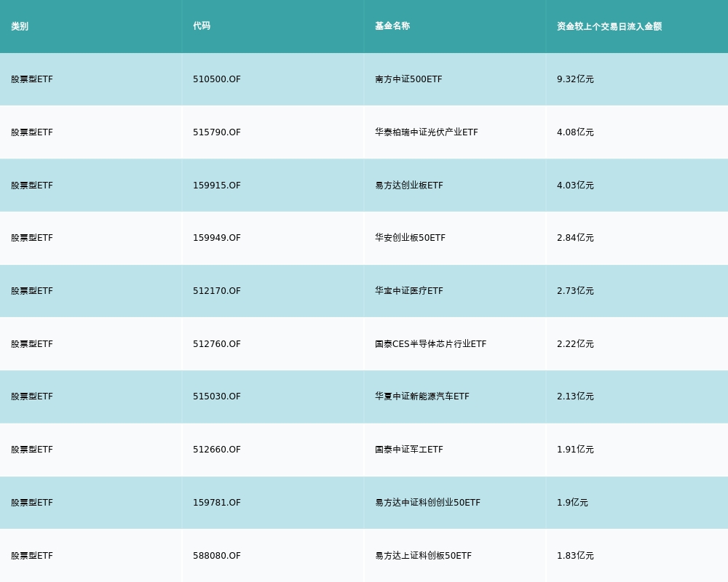Click the 资金较上个交易日流入金额 column header
The image size is (728, 582).
point(609,26)
